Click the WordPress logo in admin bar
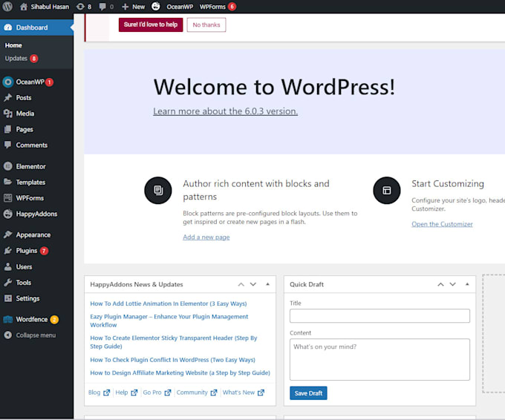The width and height of the screenshot is (505, 420). pos(7,7)
